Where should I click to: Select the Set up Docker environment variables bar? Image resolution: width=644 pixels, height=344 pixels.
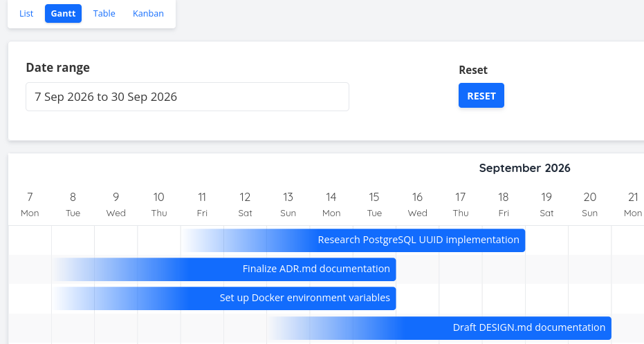[x=224, y=298]
